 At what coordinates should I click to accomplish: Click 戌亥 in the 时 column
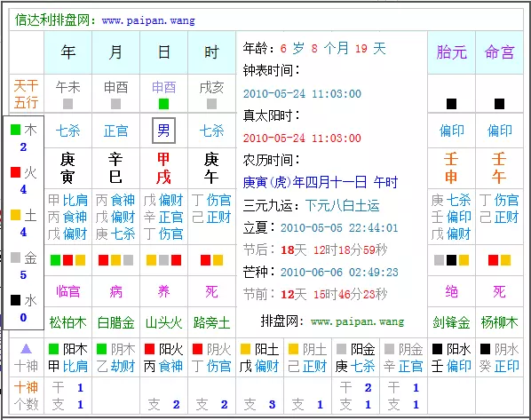coord(211,87)
